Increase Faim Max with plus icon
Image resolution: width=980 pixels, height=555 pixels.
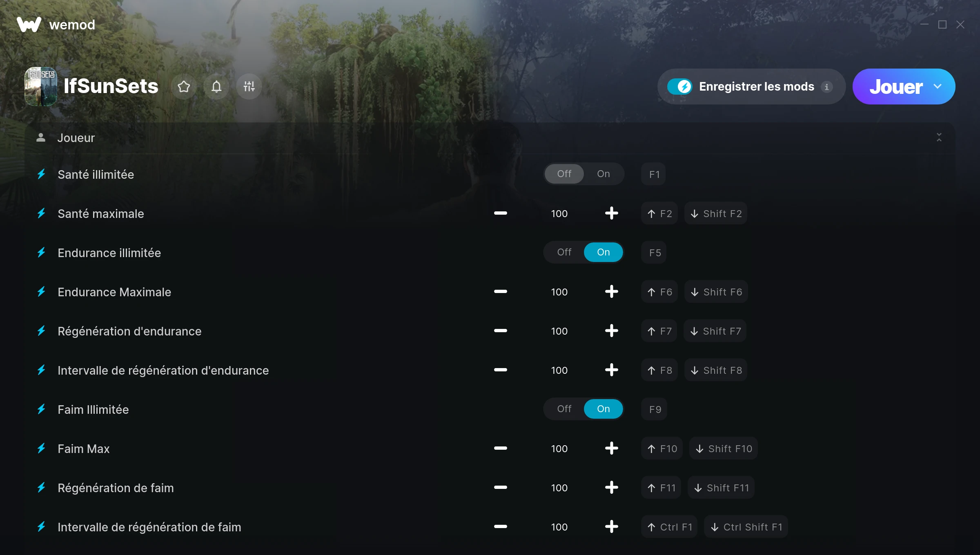tap(611, 448)
